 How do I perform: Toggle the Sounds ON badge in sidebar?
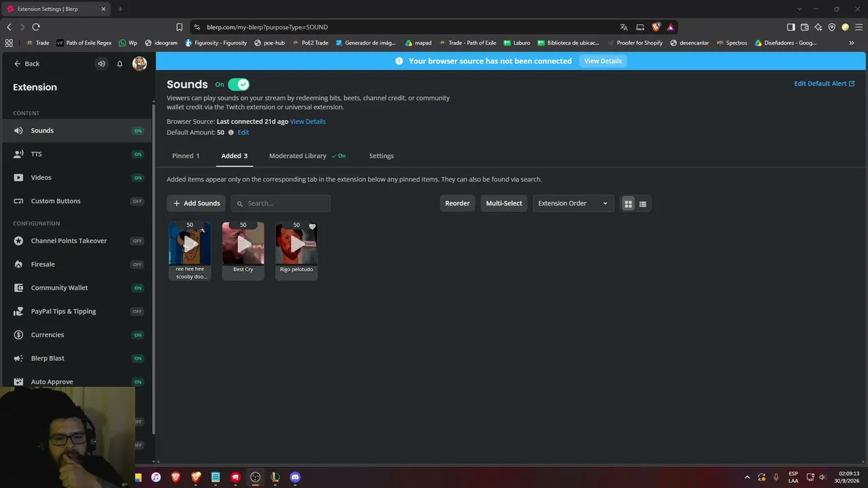(x=138, y=131)
